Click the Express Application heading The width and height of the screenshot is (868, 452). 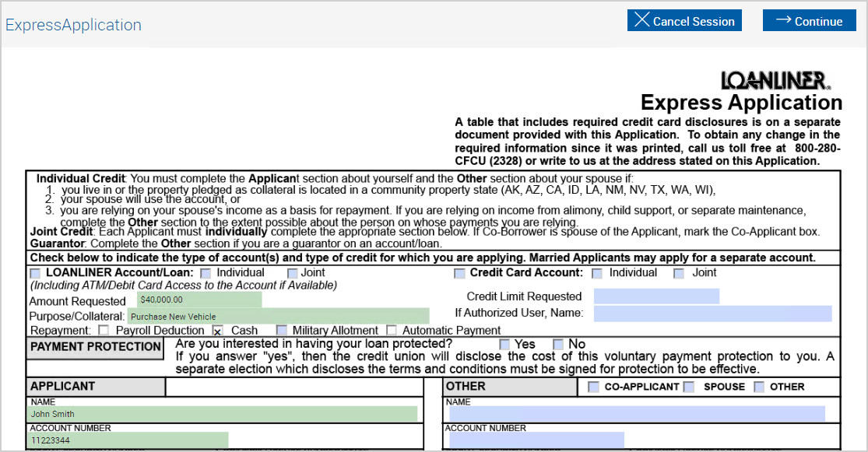point(742,103)
